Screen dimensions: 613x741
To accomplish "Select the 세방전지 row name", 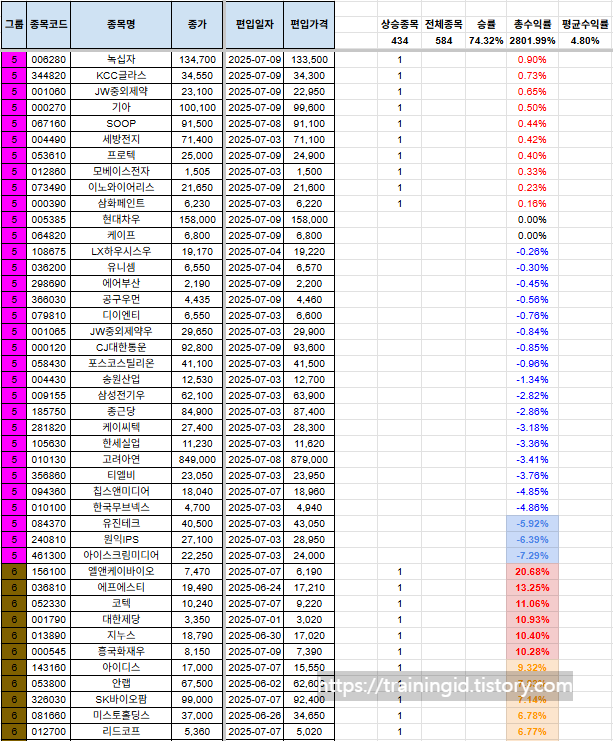I will (x=121, y=140).
